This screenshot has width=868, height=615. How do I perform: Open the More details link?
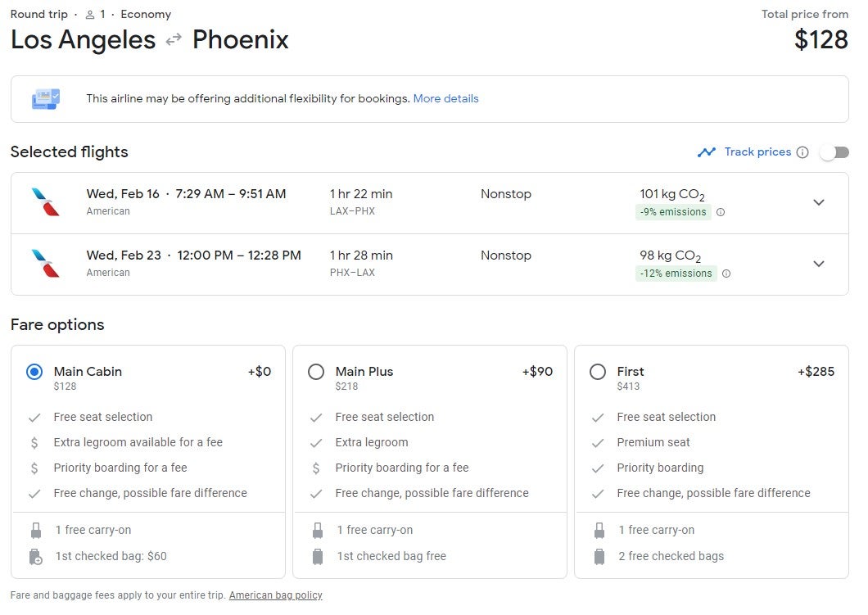(x=446, y=98)
